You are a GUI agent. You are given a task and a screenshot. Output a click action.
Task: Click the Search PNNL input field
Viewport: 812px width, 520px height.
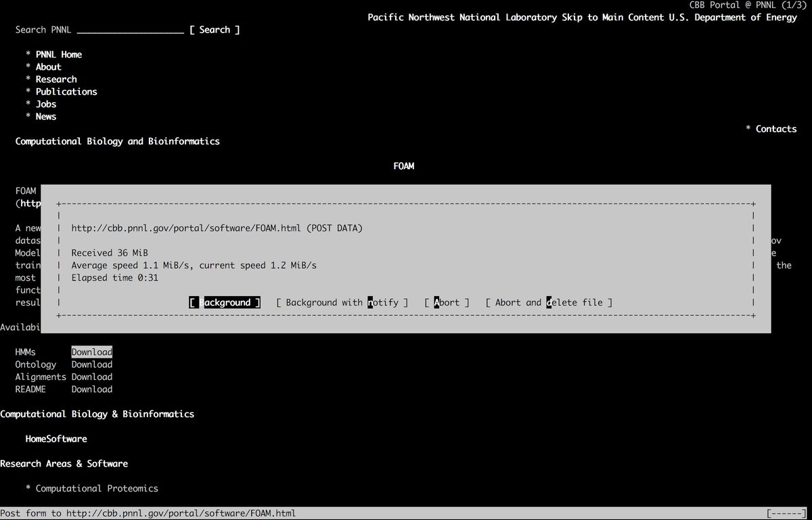pyautogui.click(x=131, y=30)
